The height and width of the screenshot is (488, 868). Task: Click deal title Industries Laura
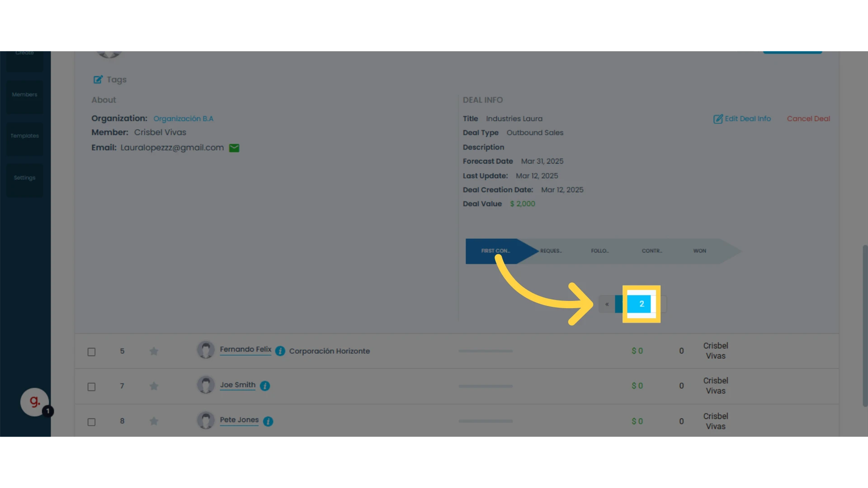(514, 119)
